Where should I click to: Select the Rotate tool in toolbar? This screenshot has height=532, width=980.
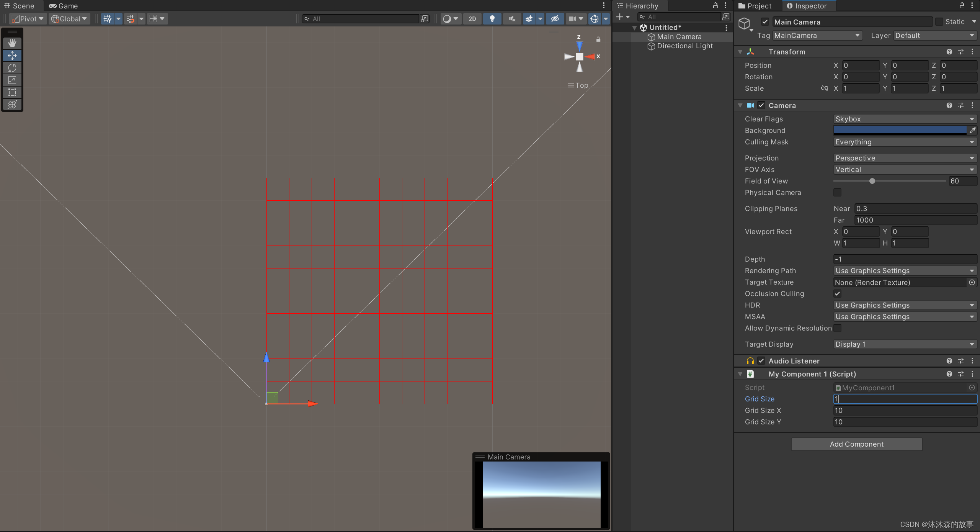point(12,67)
